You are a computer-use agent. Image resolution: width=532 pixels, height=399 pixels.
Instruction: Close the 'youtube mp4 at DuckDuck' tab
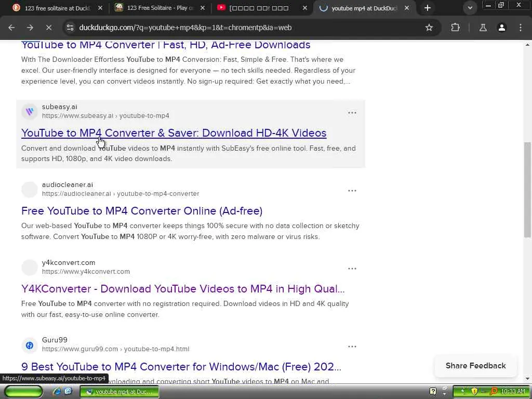[407, 8]
